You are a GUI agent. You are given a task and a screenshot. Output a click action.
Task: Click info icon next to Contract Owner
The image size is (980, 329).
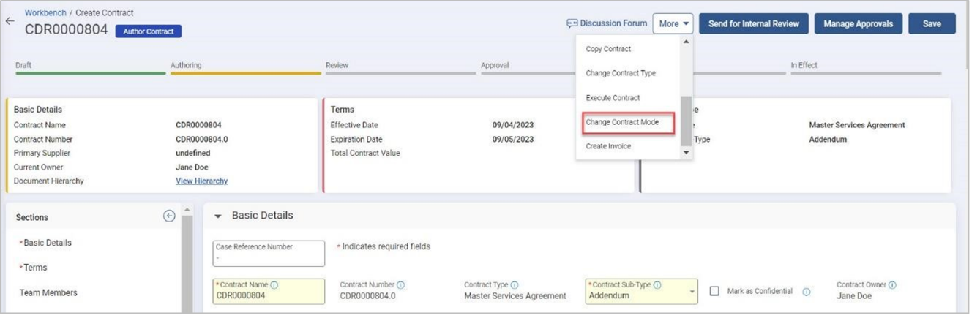pos(892,285)
